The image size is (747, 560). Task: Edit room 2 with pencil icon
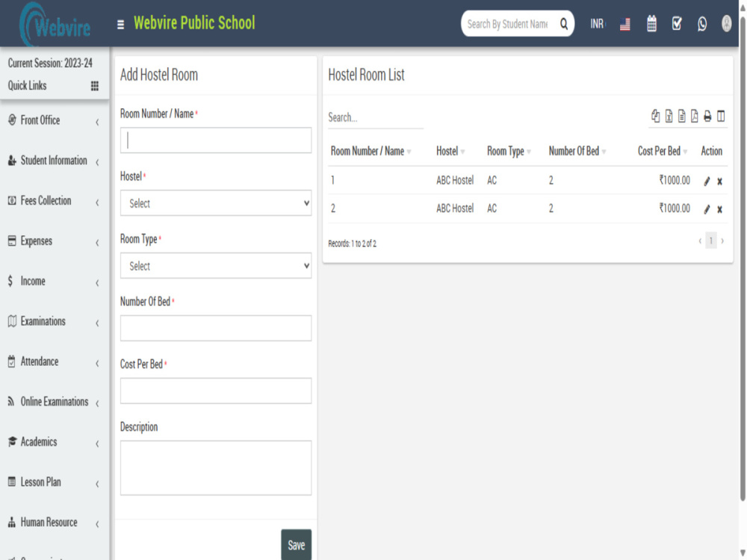click(x=707, y=209)
